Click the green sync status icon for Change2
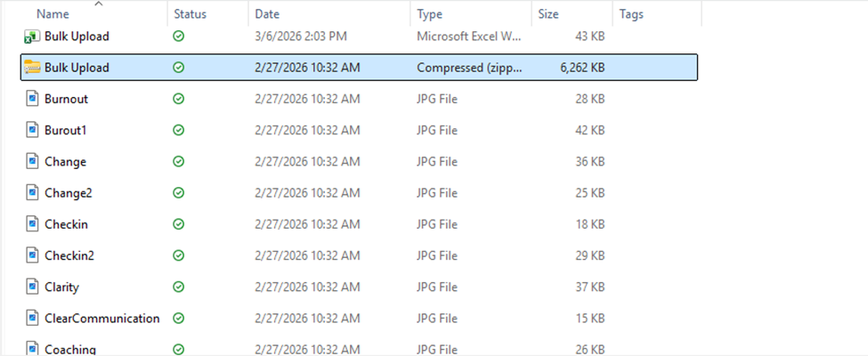 (179, 193)
